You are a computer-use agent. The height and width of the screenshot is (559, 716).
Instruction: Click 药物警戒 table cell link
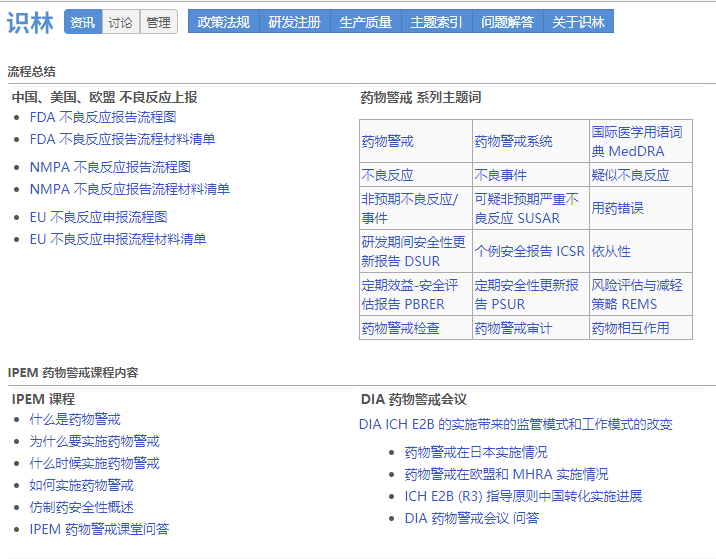tap(388, 142)
